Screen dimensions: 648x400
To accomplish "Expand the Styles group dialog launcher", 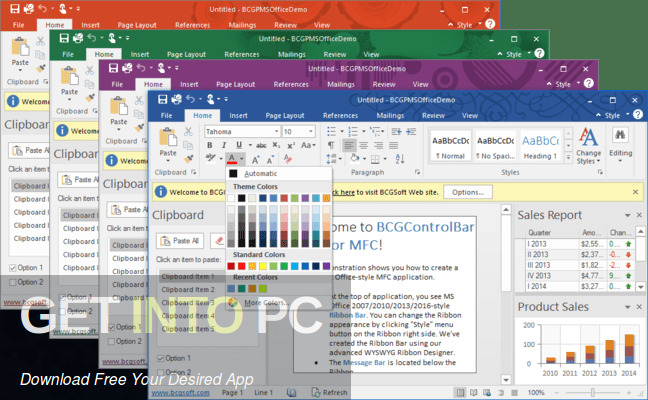I will pos(600,172).
